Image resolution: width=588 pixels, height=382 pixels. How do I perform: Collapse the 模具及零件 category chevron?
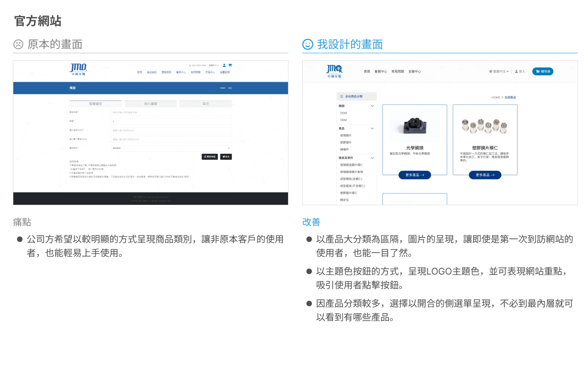click(372, 158)
